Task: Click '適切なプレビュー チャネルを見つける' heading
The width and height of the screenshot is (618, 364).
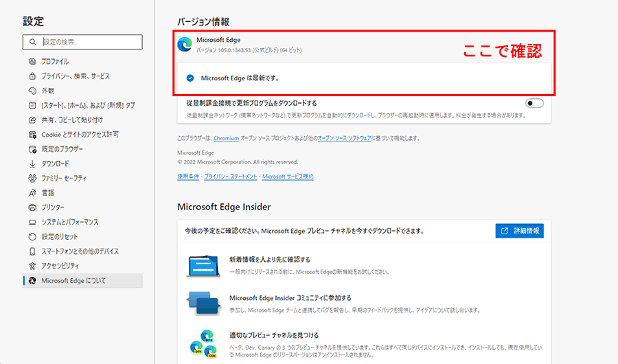Action: click(x=274, y=335)
